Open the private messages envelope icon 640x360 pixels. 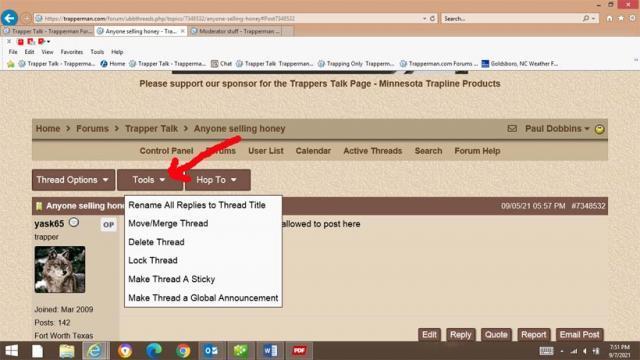(512, 129)
